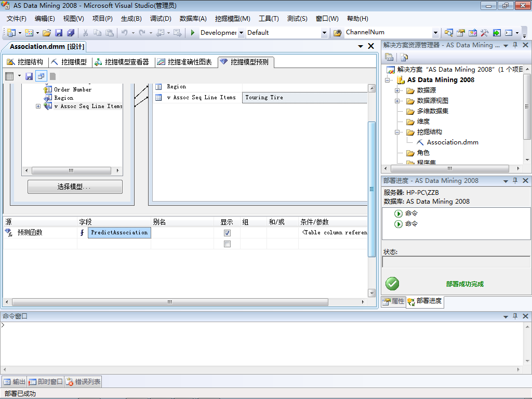Open 即时窗口 bottom tab
Viewport: 532px width, 399px height.
pyautogui.click(x=46, y=382)
